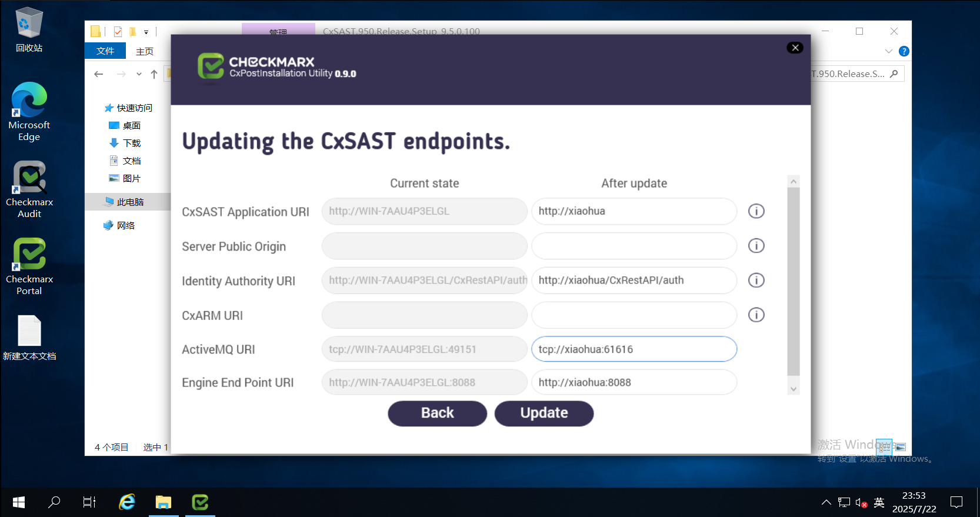
Task: Click the CxARM URI after-update field
Action: tap(634, 315)
